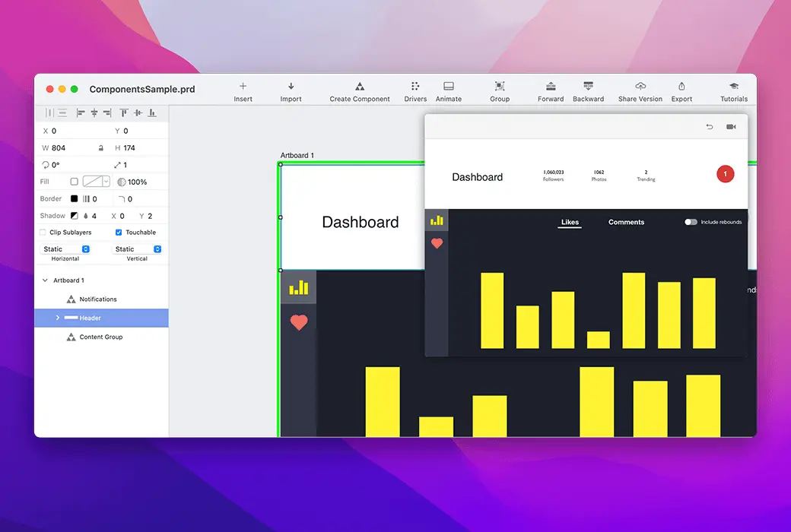Screen dimensions: 791x532
Task: Align layers to right edge
Action: [107, 113]
